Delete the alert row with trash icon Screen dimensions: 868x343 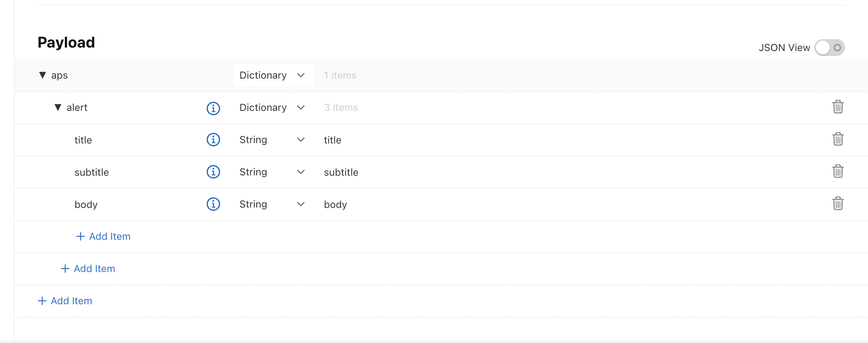coord(838,107)
